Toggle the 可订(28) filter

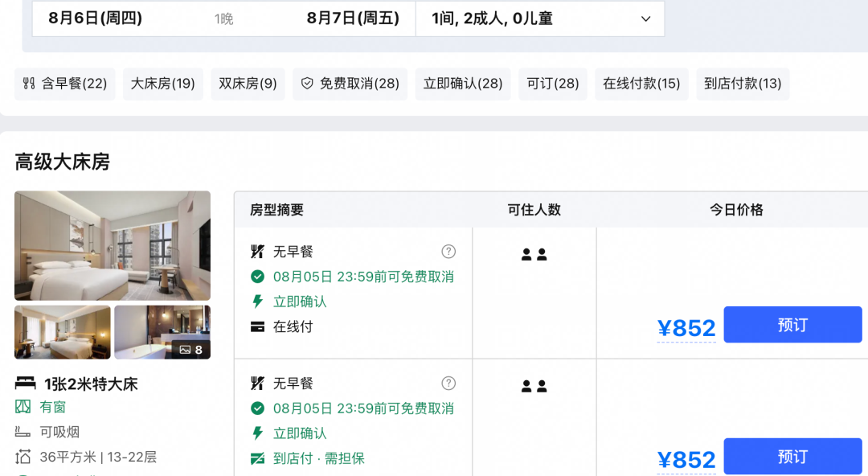553,84
